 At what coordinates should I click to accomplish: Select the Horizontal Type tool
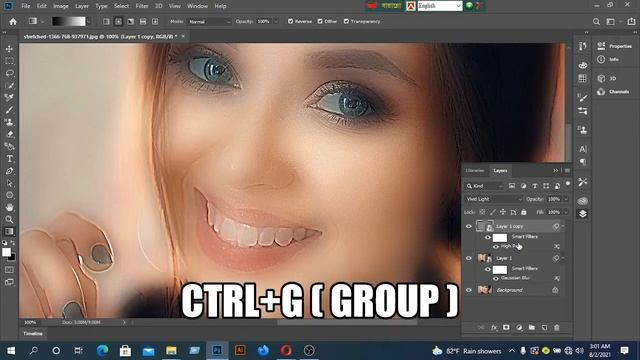(9, 158)
